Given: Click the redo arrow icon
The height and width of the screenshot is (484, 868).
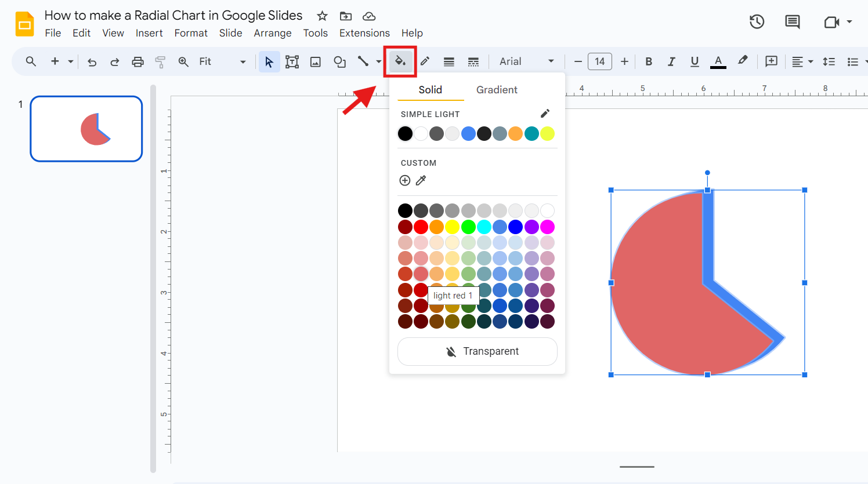Looking at the screenshot, I should (115, 61).
